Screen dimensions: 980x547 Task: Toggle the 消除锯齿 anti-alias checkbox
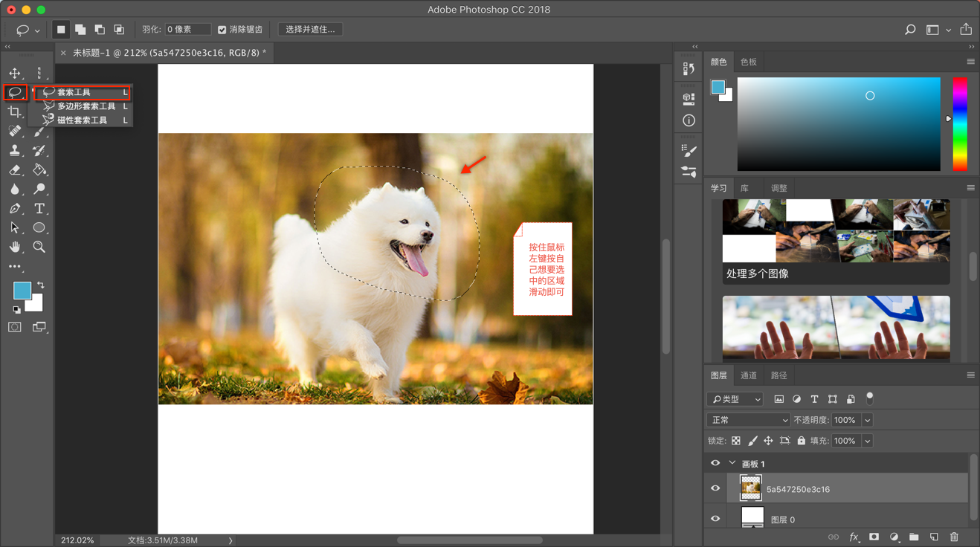(x=222, y=30)
